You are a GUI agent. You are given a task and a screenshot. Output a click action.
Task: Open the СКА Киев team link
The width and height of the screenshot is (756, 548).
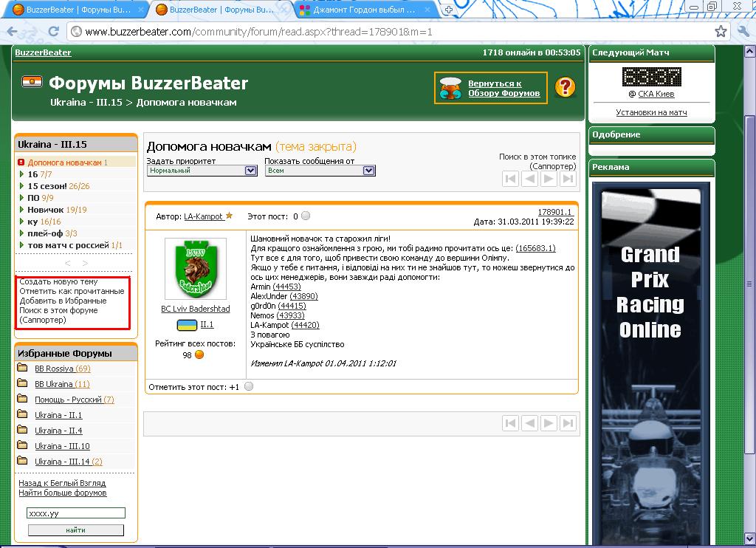pos(656,94)
